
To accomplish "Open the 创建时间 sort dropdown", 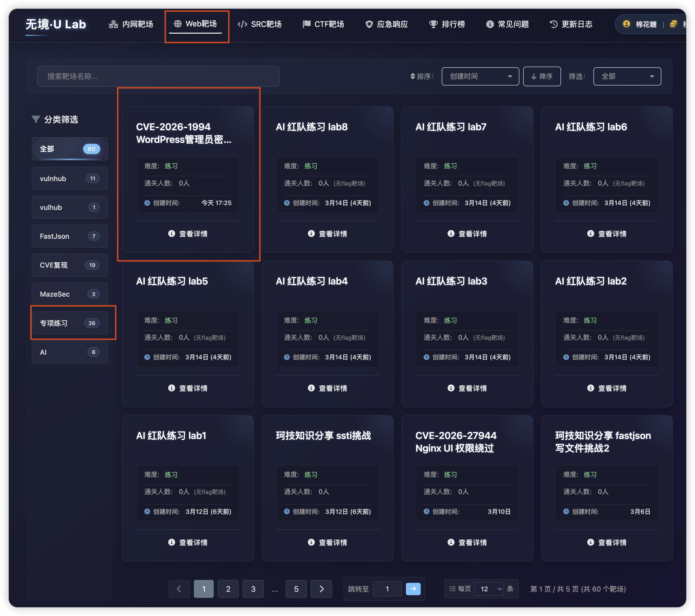I will (x=480, y=76).
